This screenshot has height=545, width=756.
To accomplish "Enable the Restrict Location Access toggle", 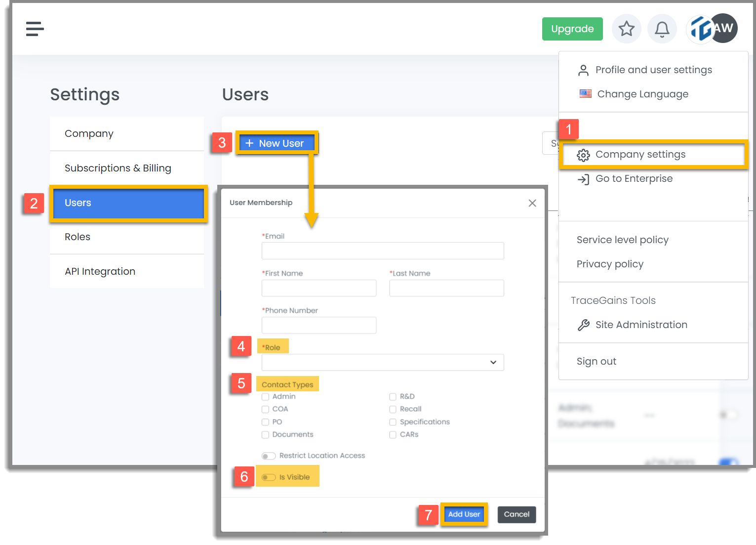I will [x=269, y=456].
